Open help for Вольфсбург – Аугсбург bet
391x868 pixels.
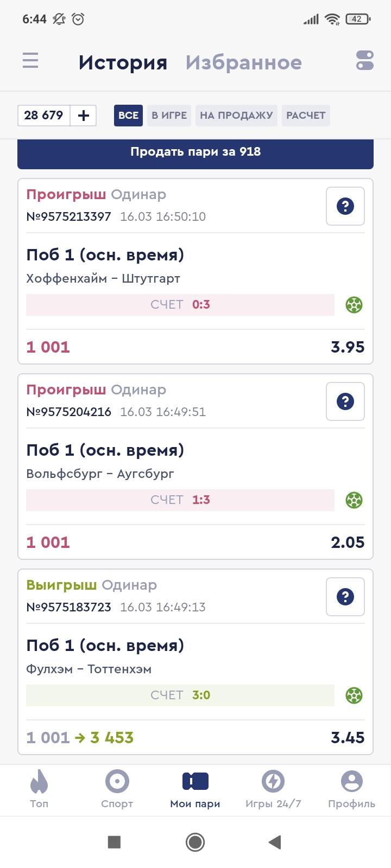(345, 401)
